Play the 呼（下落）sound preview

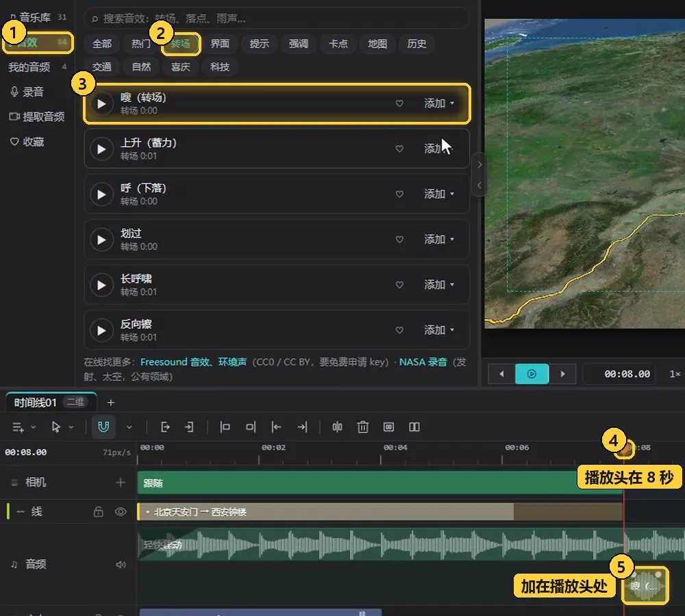pos(101,194)
